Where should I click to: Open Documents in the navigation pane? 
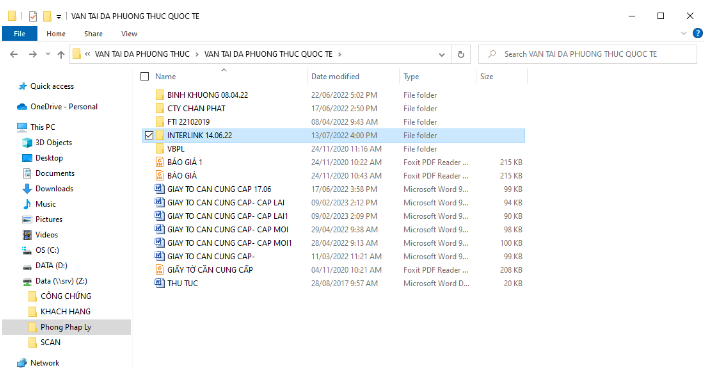click(x=54, y=174)
